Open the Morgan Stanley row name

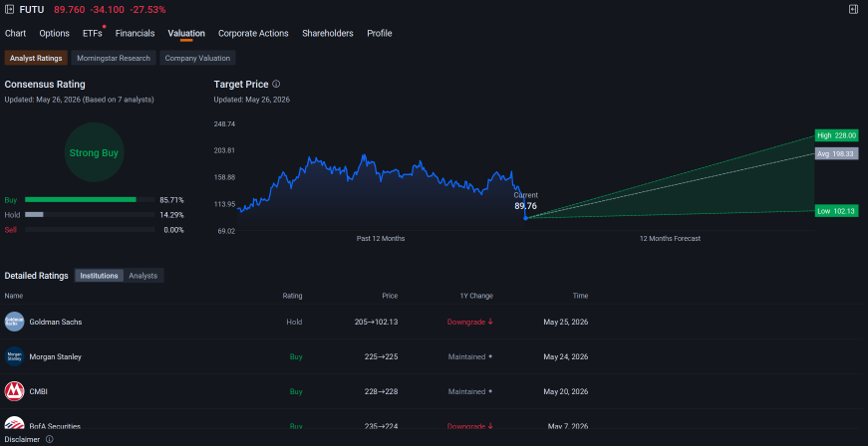(x=56, y=356)
